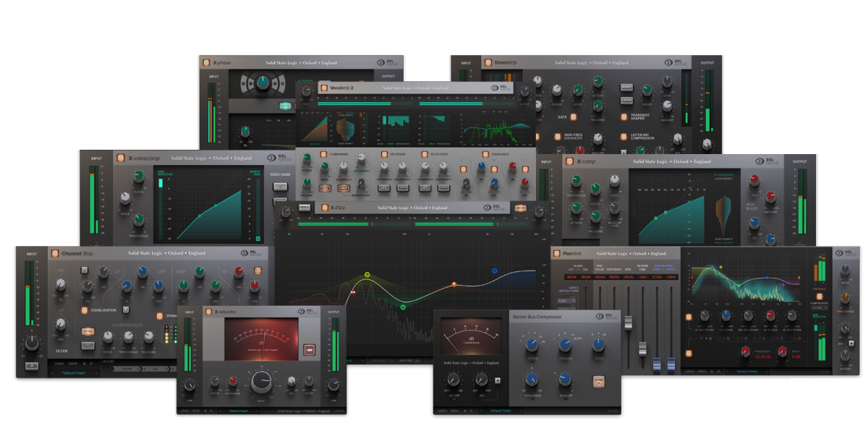Toggle Transient Shaper in Drumstrip
This screenshot has height=434, width=868.
(x=624, y=116)
